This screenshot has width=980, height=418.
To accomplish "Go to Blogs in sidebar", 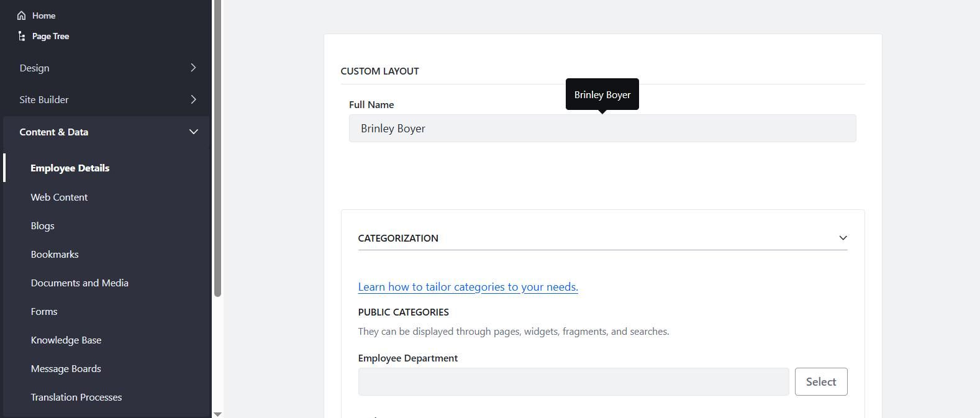I will [42, 225].
